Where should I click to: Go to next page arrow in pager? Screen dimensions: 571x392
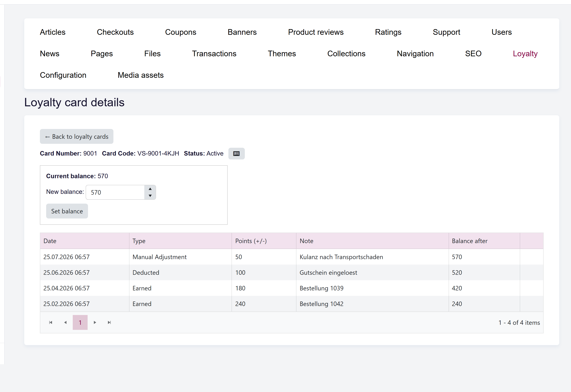point(95,322)
